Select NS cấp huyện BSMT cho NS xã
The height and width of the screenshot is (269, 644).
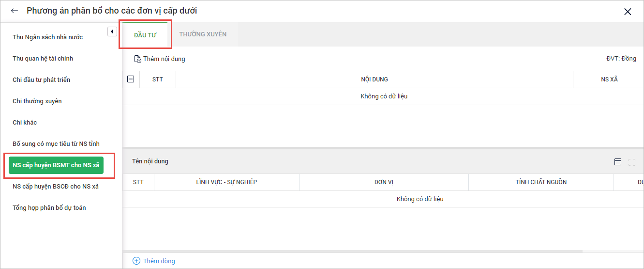(56, 165)
